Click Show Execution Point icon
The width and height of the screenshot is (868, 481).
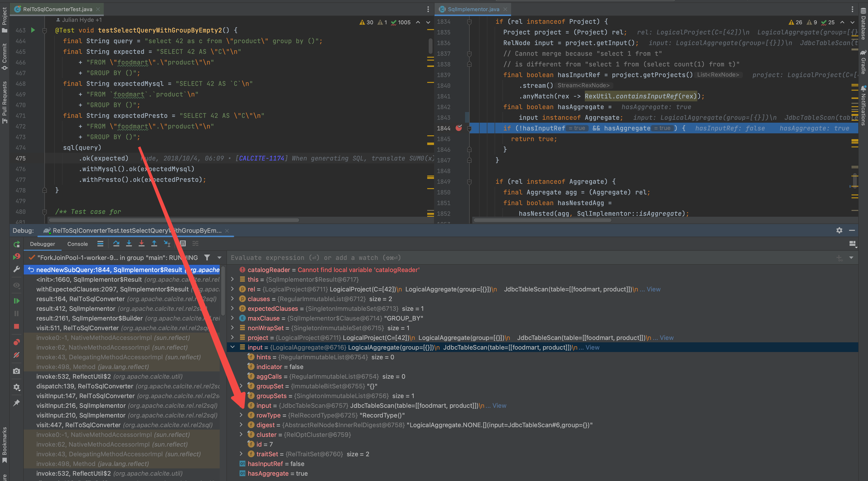coord(100,244)
